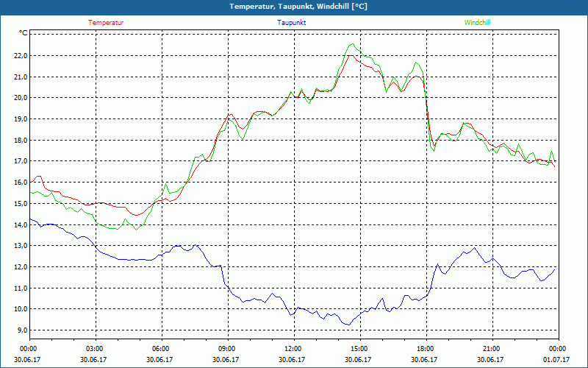Click the 16,0 y-axis value
588x368 pixels.
click(21, 182)
